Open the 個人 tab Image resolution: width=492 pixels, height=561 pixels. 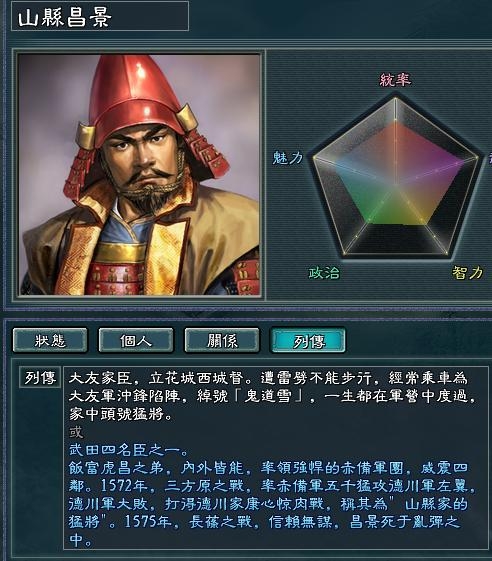tap(136, 340)
